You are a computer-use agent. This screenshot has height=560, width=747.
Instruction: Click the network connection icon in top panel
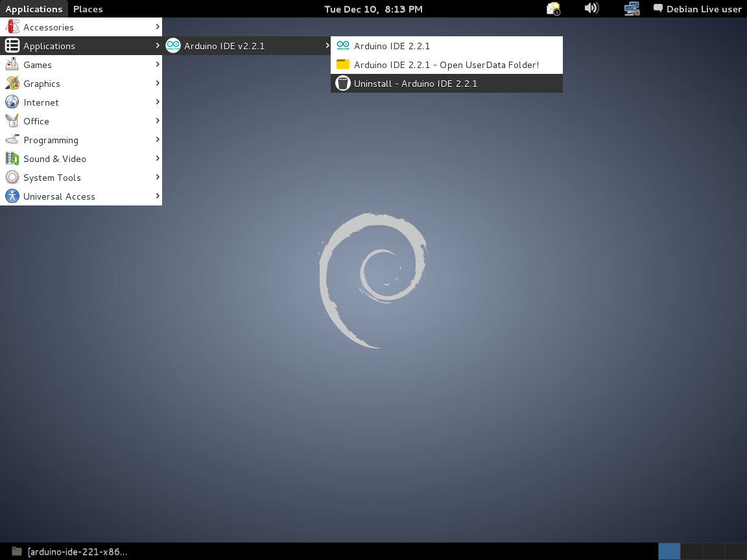632,8
